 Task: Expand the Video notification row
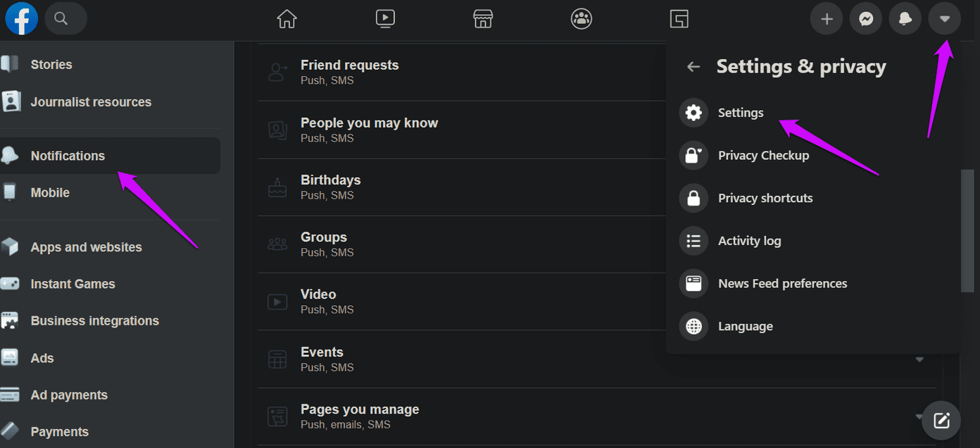(461, 301)
